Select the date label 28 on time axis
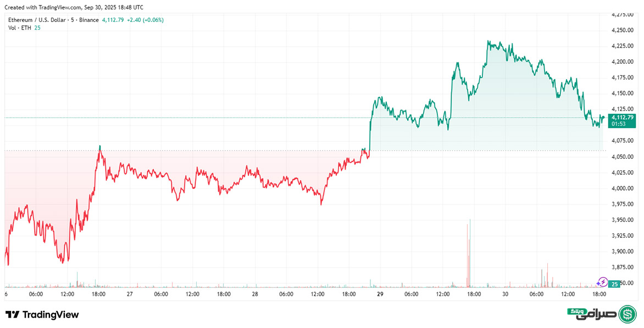The width and height of the screenshot is (644, 328). [x=254, y=294]
